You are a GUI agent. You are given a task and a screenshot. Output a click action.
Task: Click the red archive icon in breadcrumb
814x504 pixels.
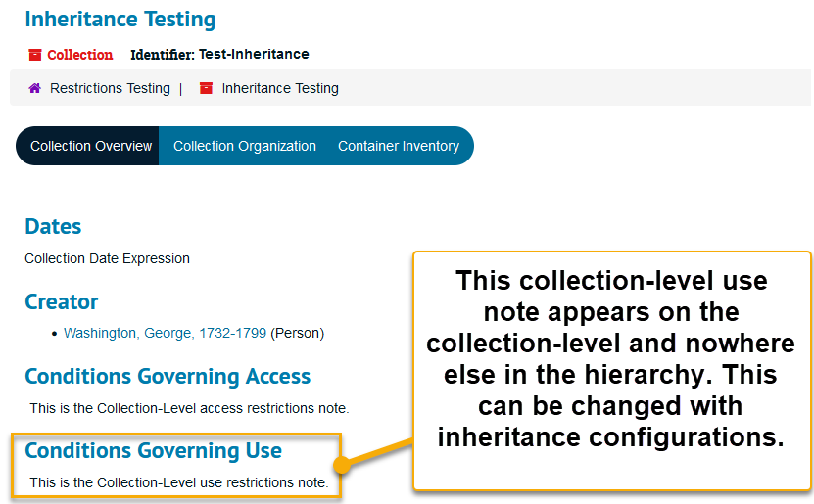tap(206, 88)
